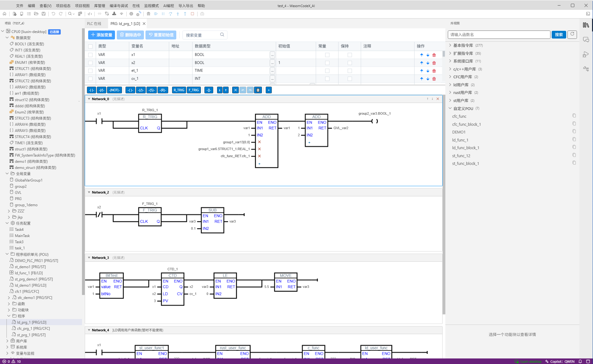This screenshot has height=364, width=593.
Task: Collapse the 数据类型 tree node
Action: click(x=7, y=38)
